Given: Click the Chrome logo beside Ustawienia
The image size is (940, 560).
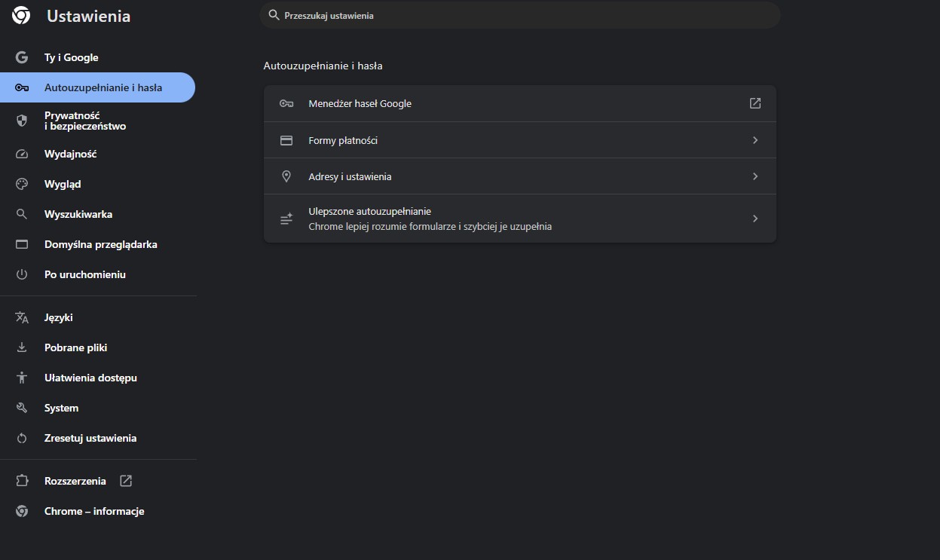Looking at the screenshot, I should click(21, 16).
